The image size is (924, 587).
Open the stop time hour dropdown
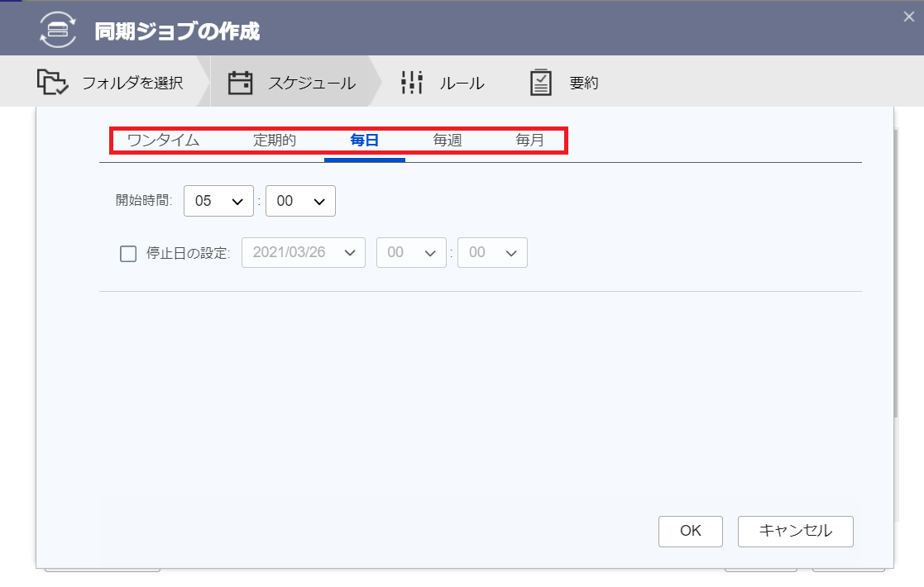[x=411, y=253]
